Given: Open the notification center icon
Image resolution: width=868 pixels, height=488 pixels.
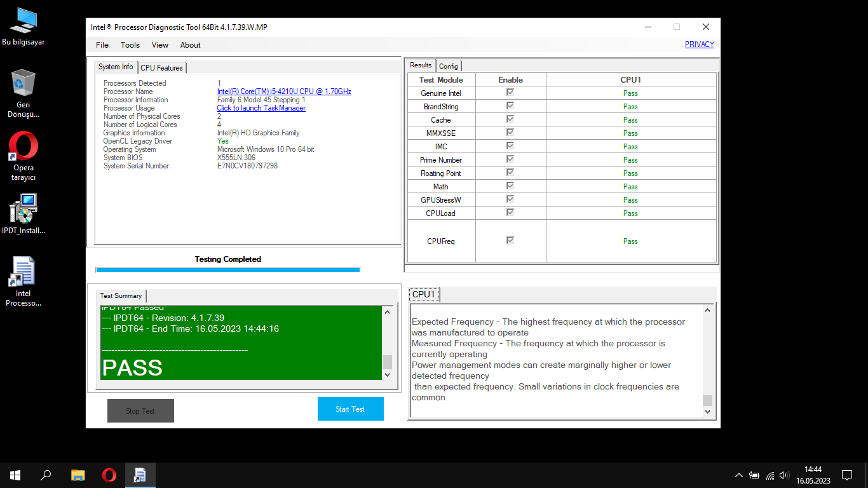Looking at the screenshot, I should pyautogui.click(x=847, y=475).
